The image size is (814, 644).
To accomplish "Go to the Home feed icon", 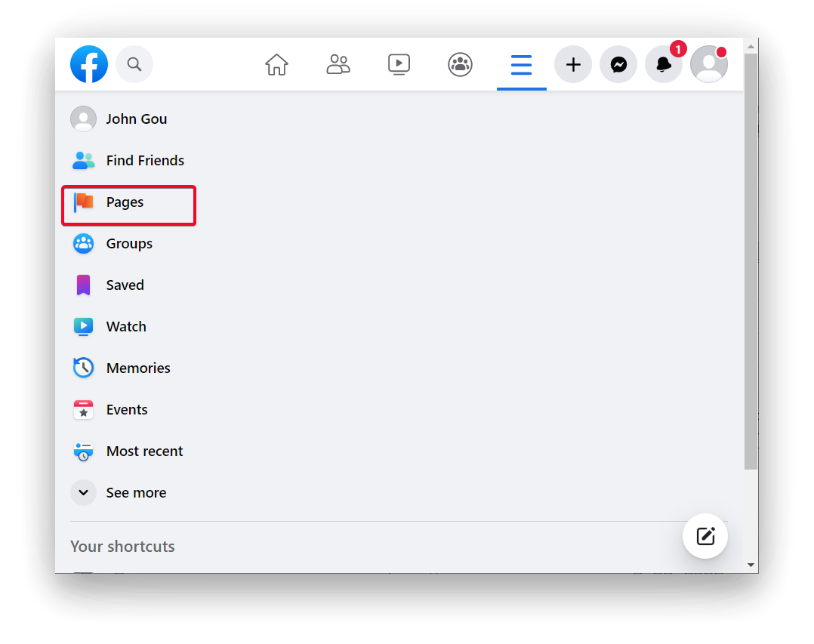I will [x=276, y=65].
